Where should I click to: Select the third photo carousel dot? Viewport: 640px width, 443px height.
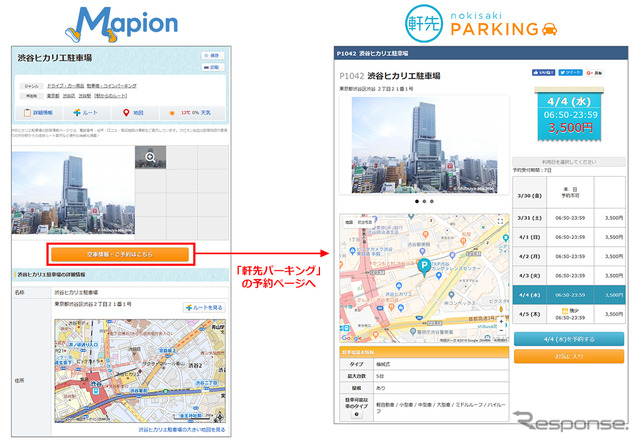coord(432,201)
